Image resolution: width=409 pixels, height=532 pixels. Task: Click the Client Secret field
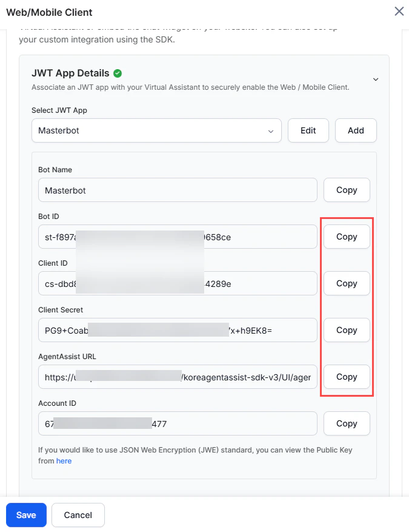(x=177, y=330)
